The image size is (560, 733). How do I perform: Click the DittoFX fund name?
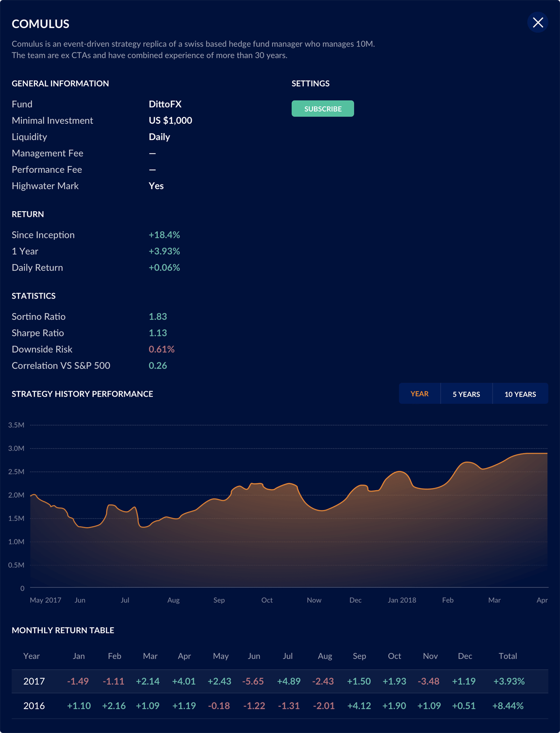pyautogui.click(x=165, y=104)
